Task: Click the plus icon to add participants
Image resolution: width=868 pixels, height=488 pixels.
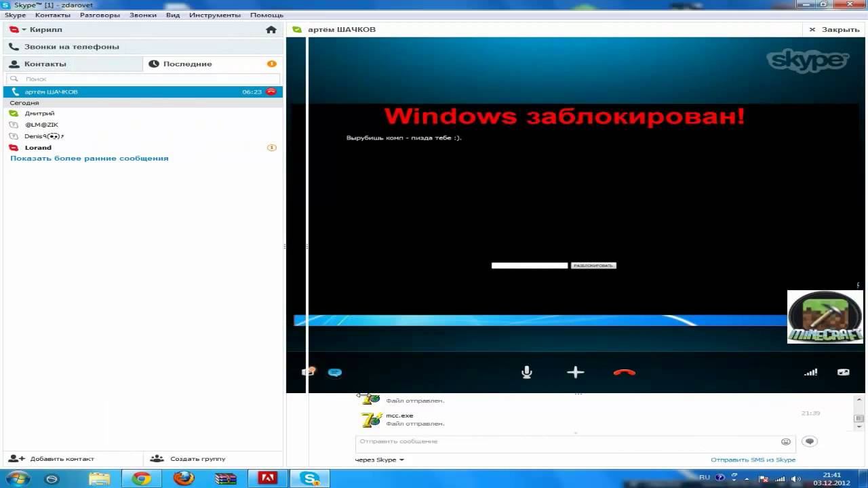Action: [x=575, y=372]
